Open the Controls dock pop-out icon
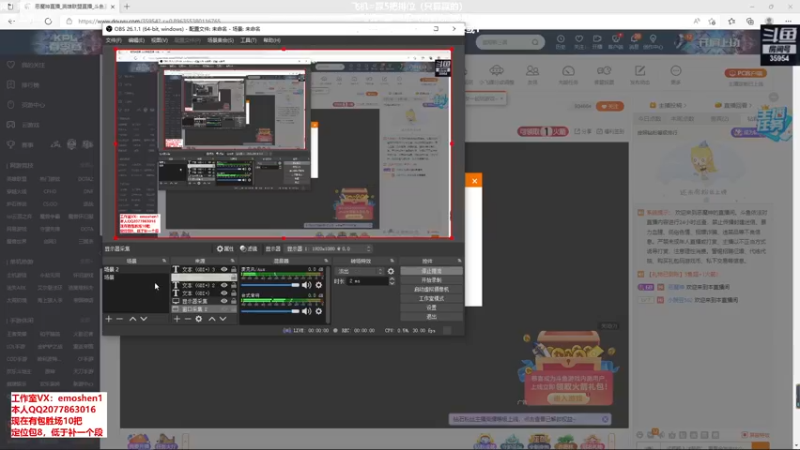The width and height of the screenshot is (800, 450). 459,261
